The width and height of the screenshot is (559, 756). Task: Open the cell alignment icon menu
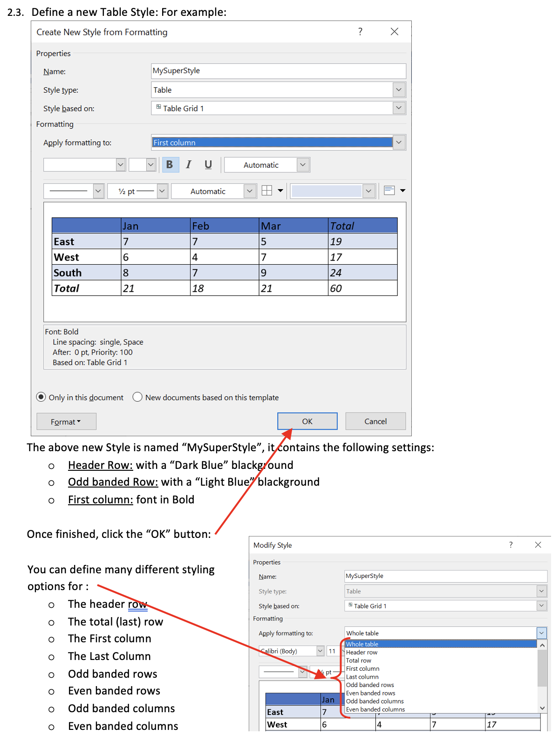click(389, 191)
